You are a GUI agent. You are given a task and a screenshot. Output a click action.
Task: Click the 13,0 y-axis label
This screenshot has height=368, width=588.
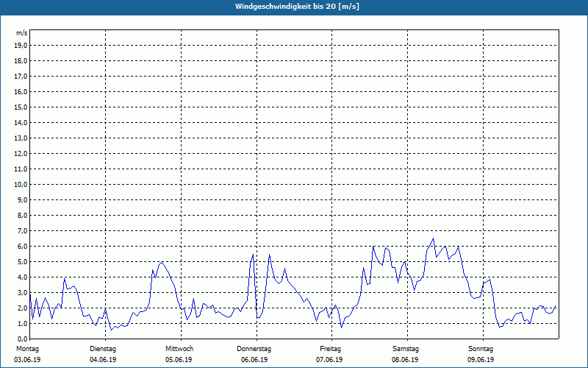tap(21, 138)
